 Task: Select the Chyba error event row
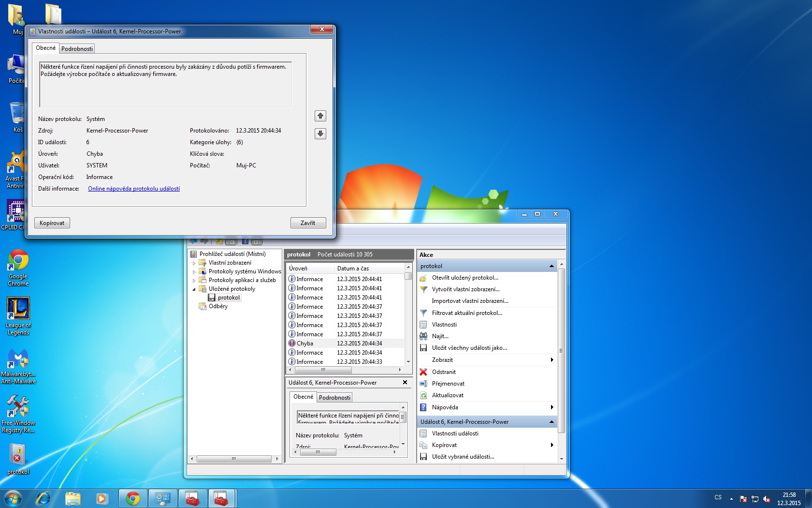click(346, 344)
